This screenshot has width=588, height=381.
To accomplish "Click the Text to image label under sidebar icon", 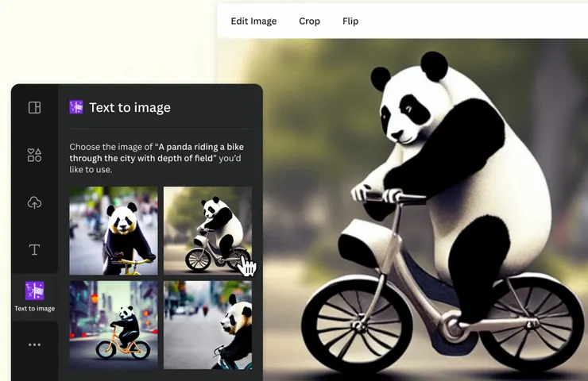I will click(x=34, y=309).
